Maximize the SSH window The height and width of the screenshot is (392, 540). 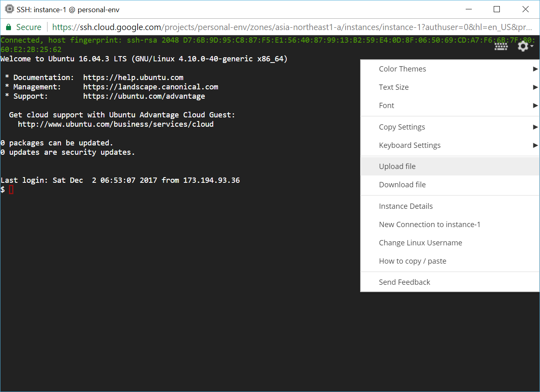click(497, 9)
